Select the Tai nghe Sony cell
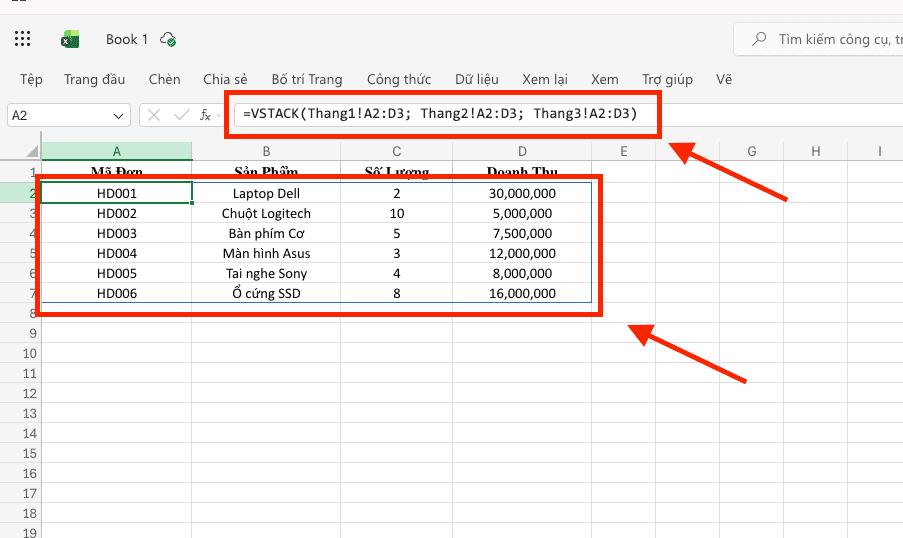 (266, 273)
